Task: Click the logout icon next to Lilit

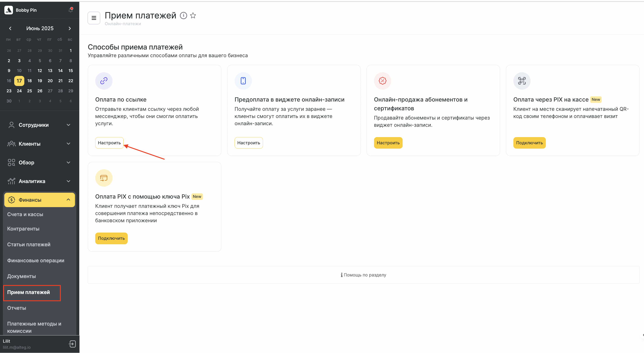Action: coord(72,344)
